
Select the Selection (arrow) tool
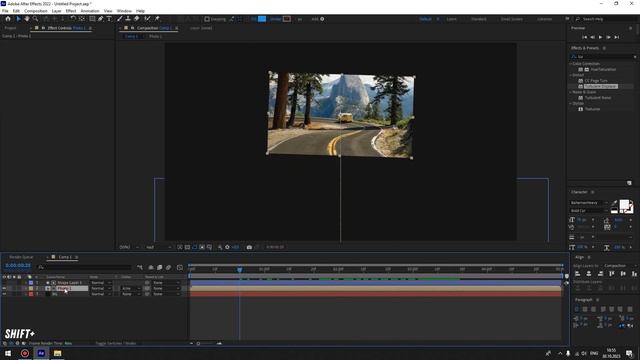[x=18, y=19]
